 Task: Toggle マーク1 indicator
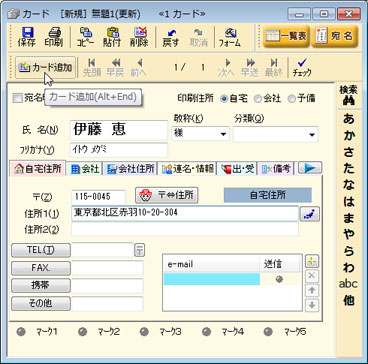coord(21,332)
